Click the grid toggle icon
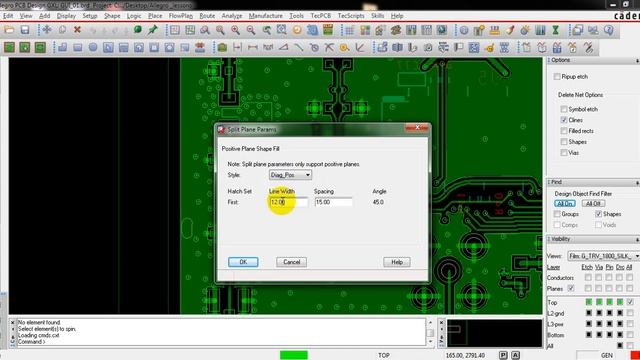 pyautogui.click(x=350, y=30)
